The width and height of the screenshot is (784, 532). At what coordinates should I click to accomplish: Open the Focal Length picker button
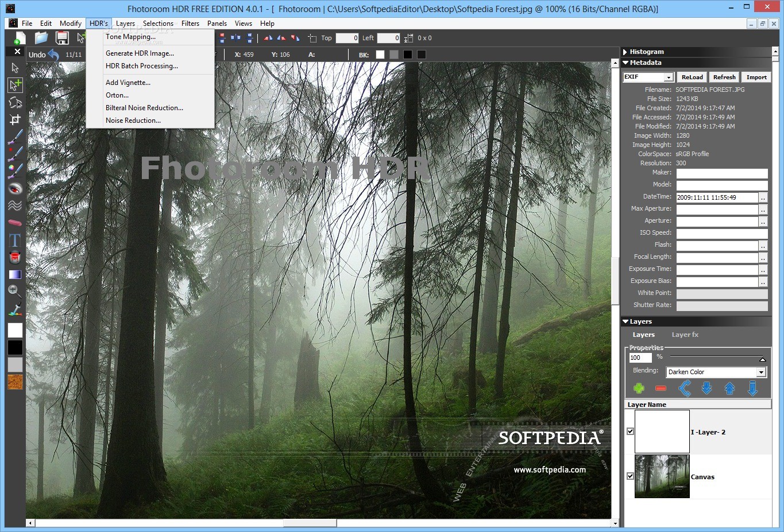763,258
